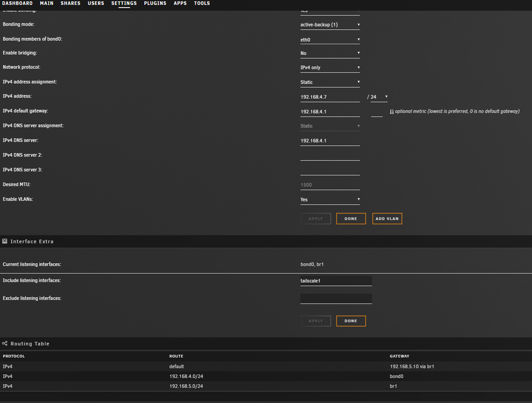Open the Apps tab
The height and width of the screenshot is (403, 532).
click(180, 3)
